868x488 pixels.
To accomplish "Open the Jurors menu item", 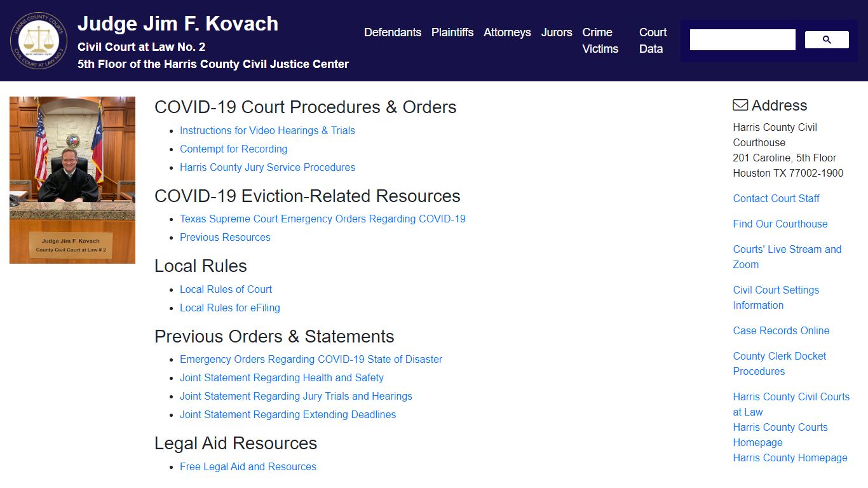I will [557, 32].
